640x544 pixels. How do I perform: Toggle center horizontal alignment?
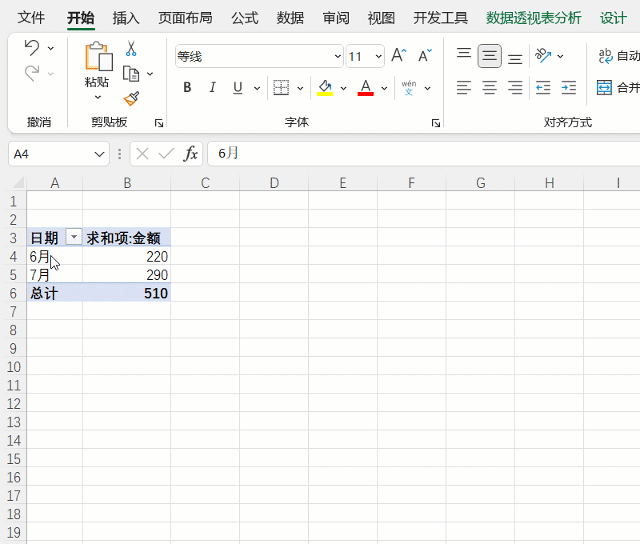point(489,88)
